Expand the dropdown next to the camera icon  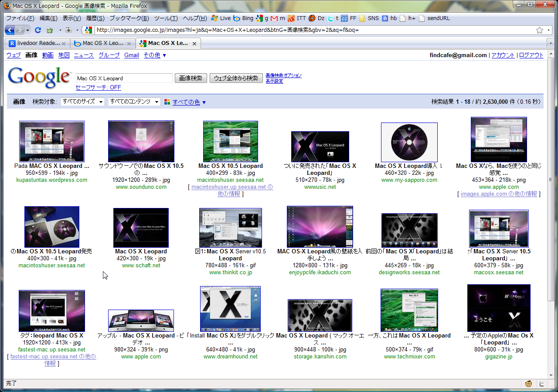(77, 30)
